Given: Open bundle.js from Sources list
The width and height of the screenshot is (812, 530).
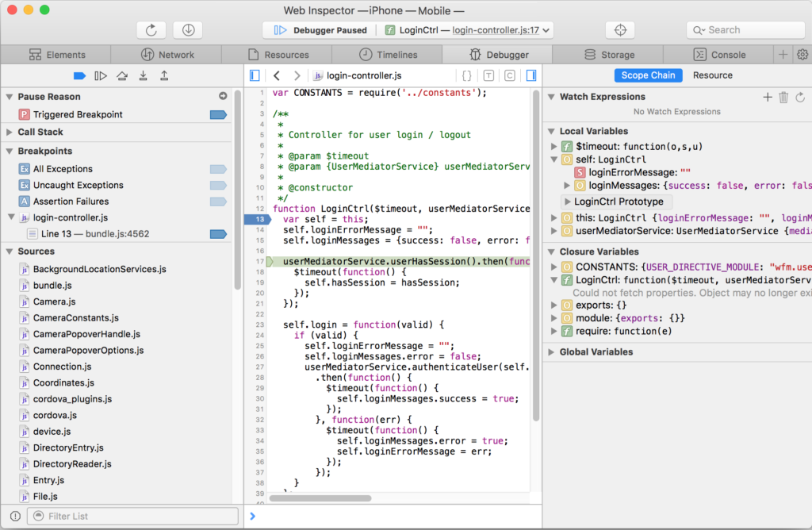Looking at the screenshot, I should coord(52,286).
